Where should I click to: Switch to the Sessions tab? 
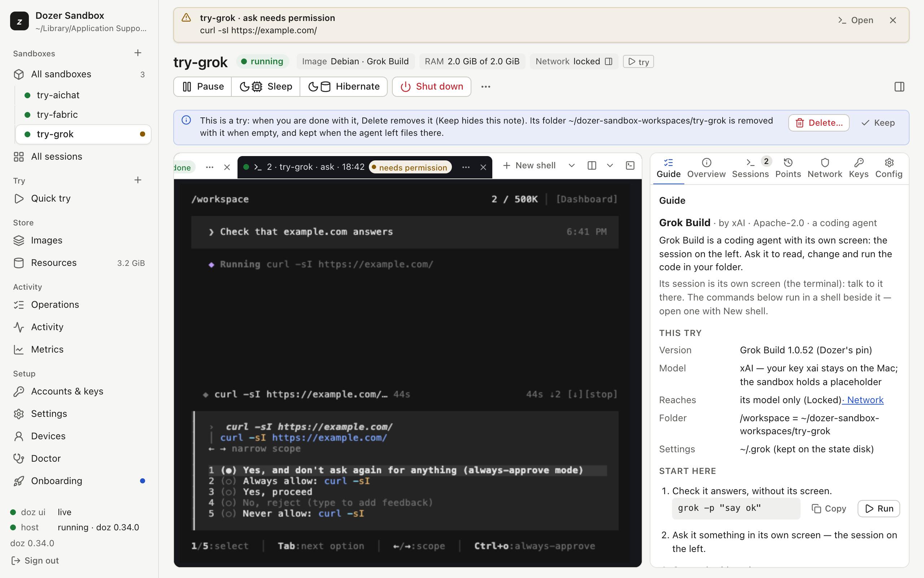pyautogui.click(x=751, y=168)
